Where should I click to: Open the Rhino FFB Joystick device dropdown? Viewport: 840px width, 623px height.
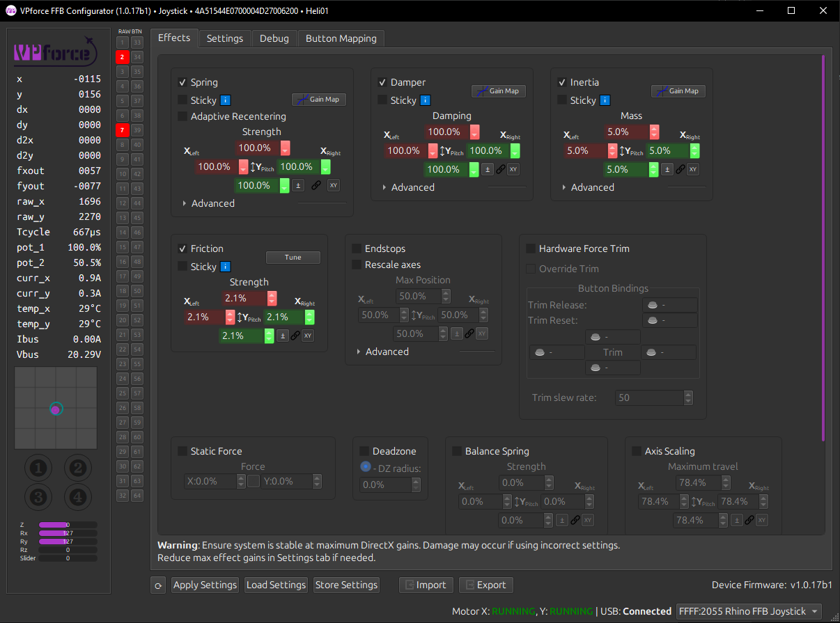[749, 611]
